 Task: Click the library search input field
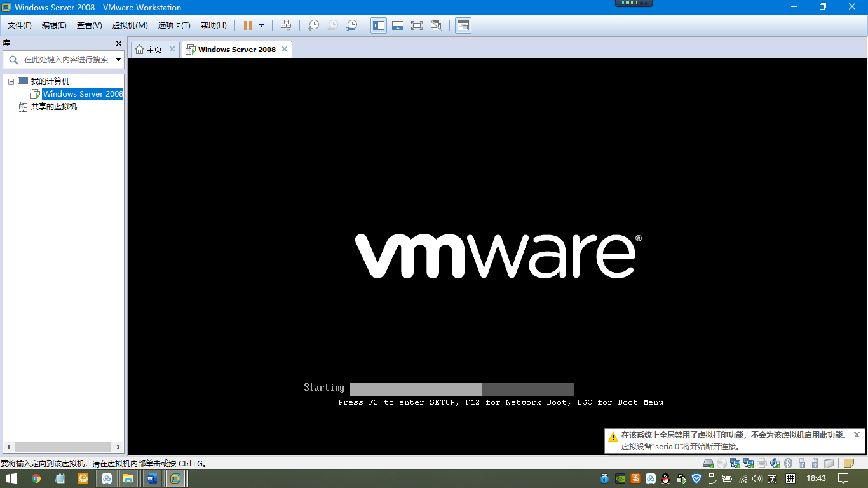(66, 60)
